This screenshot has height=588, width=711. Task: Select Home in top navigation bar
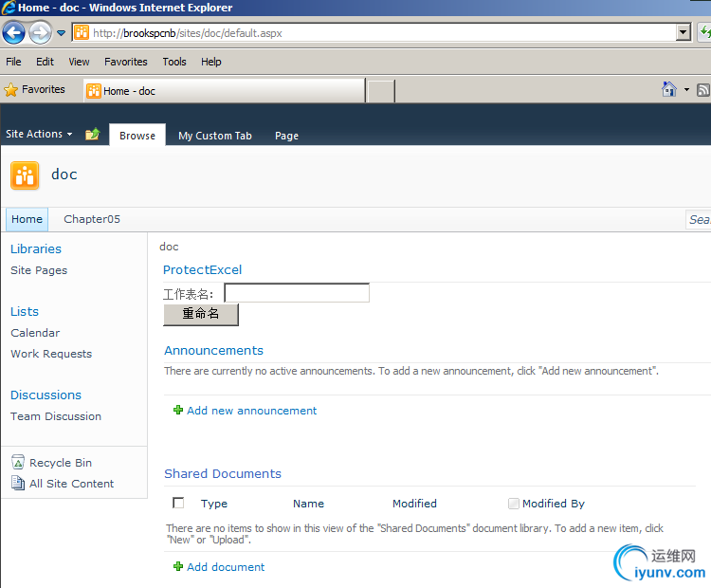click(27, 219)
